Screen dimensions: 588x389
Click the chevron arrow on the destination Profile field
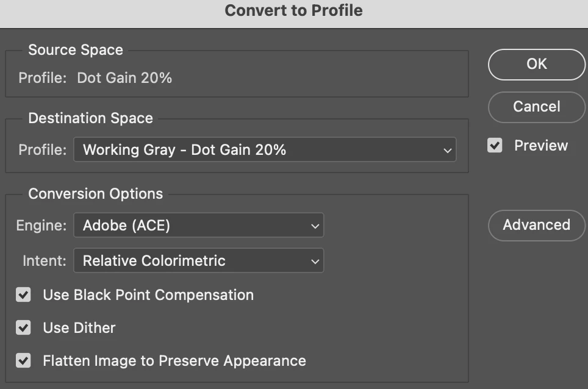point(448,151)
